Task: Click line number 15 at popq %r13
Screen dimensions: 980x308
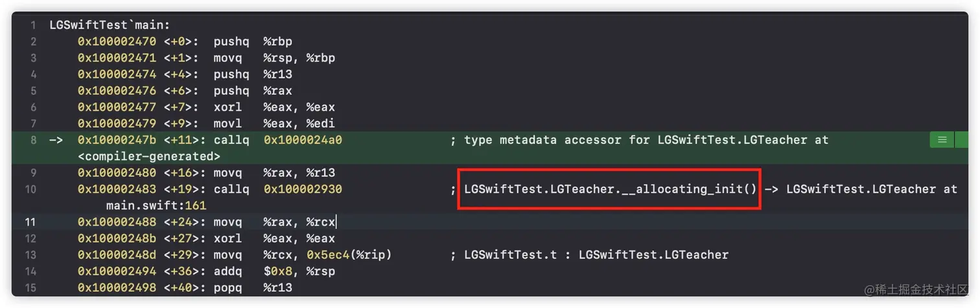Action: coord(30,287)
